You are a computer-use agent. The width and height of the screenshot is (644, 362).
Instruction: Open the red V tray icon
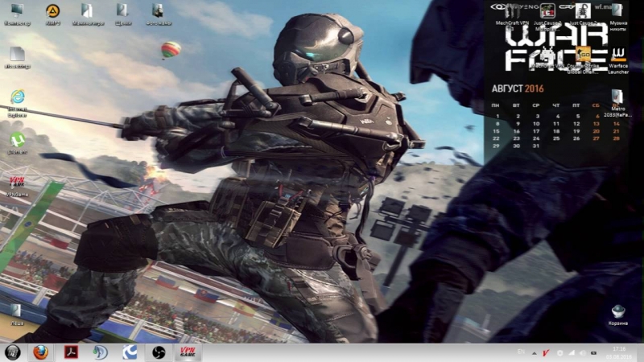(x=546, y=353)
